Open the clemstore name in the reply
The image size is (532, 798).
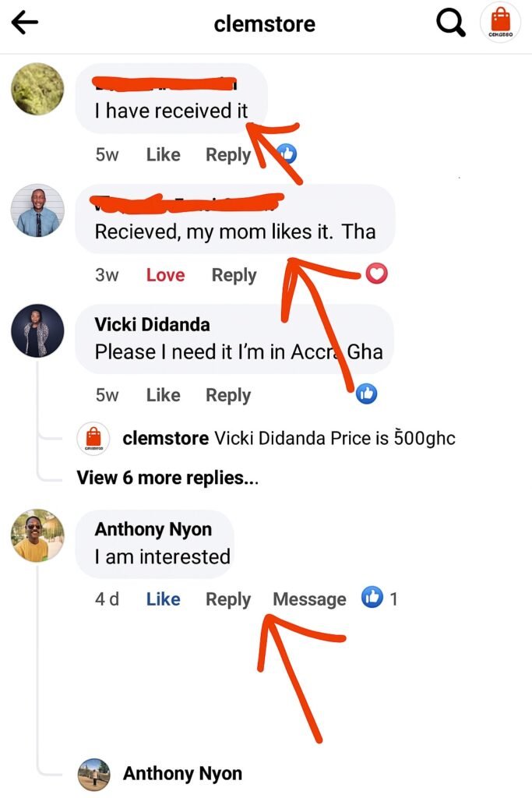(x=165, y=438)
